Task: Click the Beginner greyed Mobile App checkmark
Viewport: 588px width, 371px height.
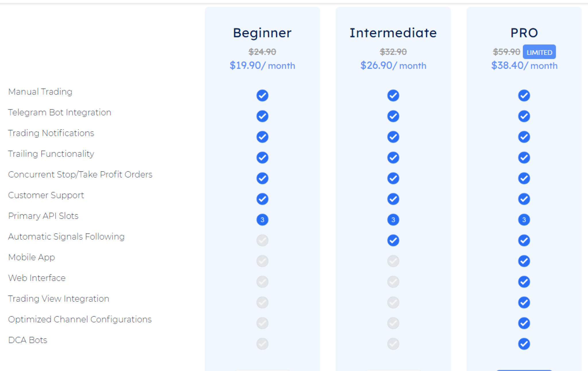Action: [262, 261]
